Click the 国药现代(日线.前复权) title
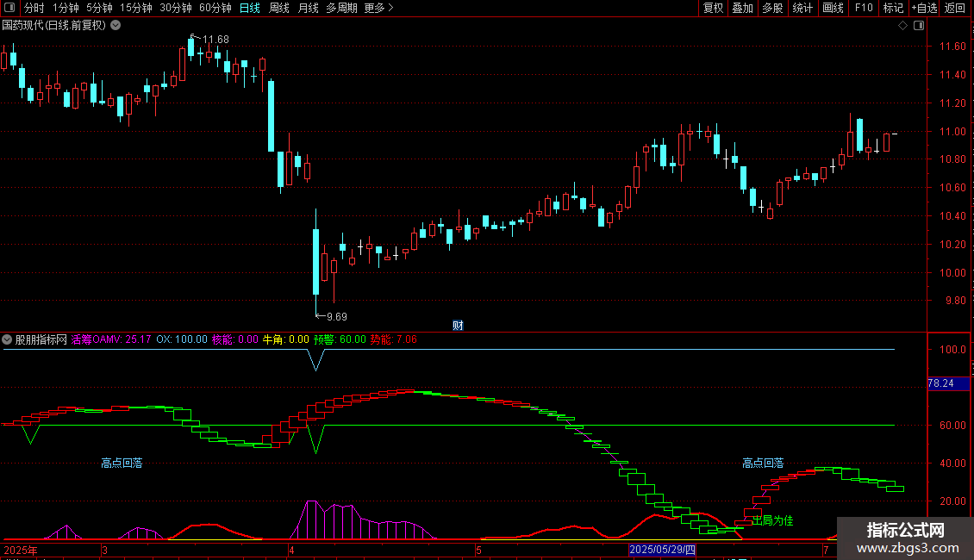Screen dimensions: 974x560 (54, 26)
